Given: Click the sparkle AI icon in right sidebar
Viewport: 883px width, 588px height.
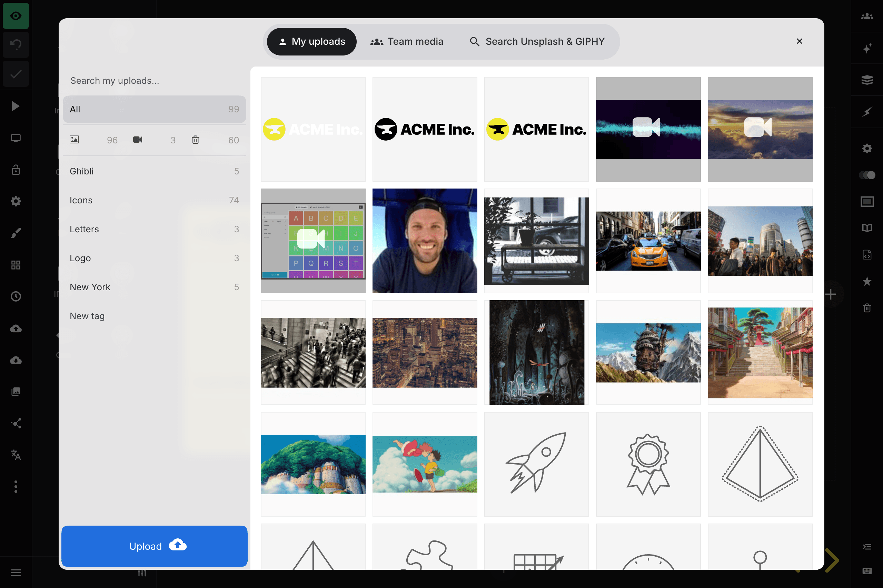Looking at the screenshot, I should pos(867,48).
